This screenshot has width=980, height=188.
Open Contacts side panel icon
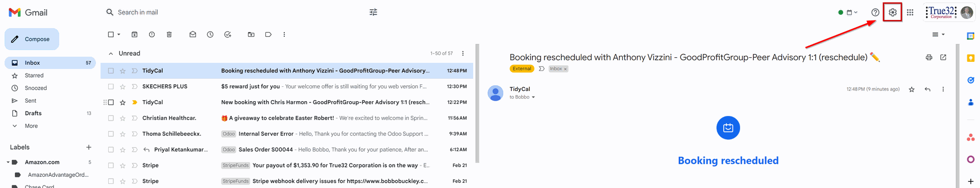(x=970, y=102)
